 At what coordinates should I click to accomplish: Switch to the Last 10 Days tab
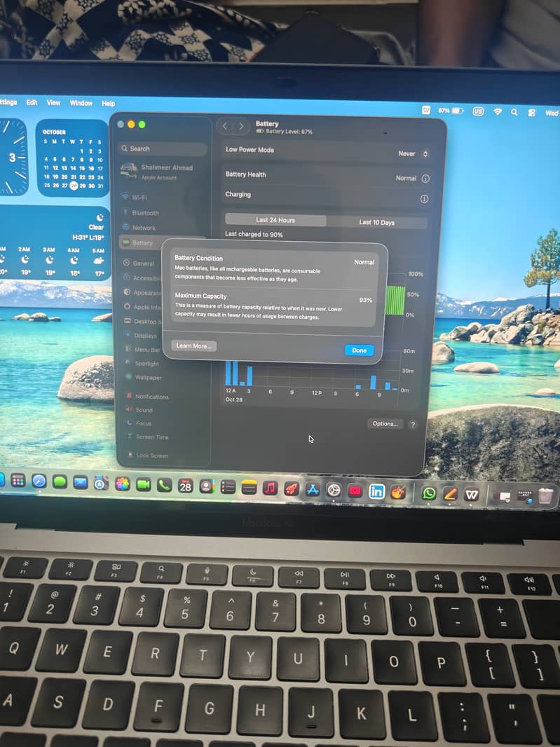click(376, 222)
